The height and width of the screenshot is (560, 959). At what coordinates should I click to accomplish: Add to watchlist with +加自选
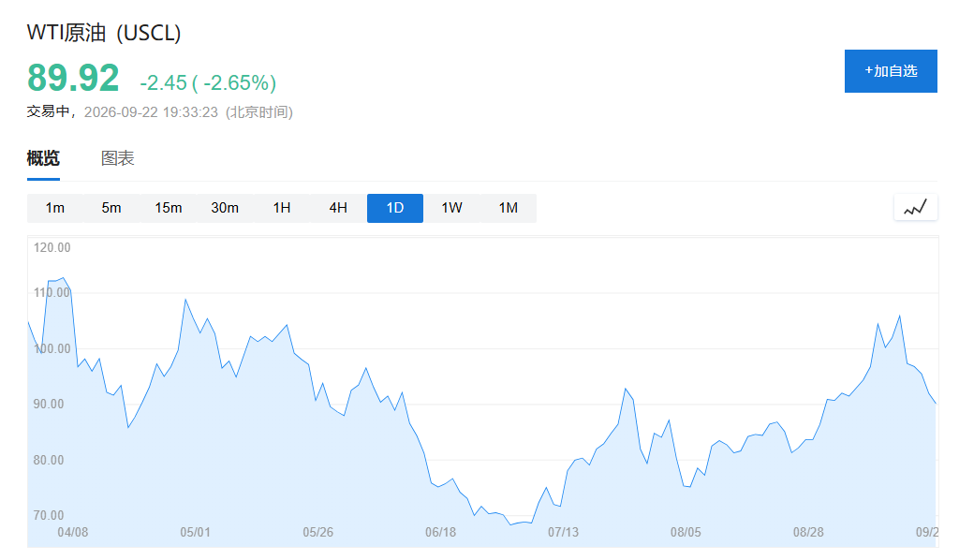point(891,71)
